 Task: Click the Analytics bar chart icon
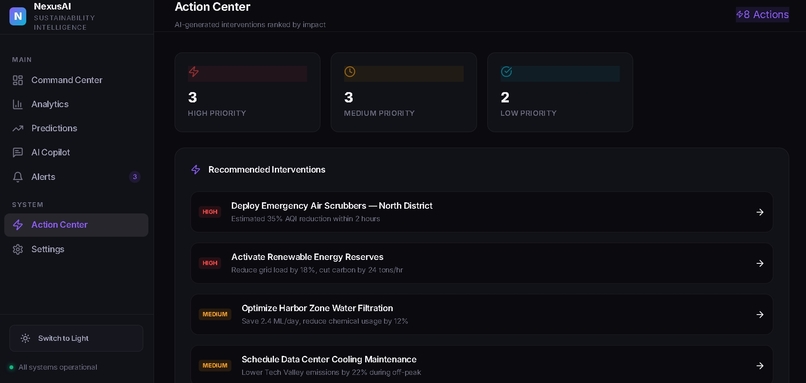pos(18,104)
